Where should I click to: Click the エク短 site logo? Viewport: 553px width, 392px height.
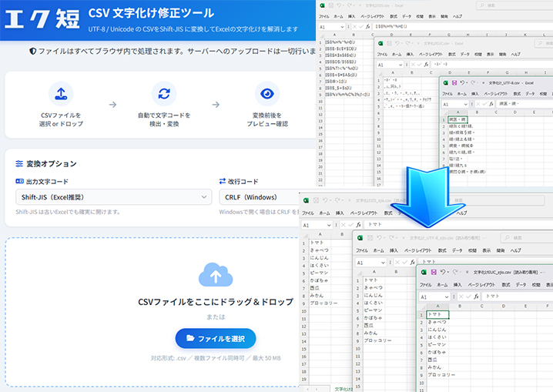(42, 18)
